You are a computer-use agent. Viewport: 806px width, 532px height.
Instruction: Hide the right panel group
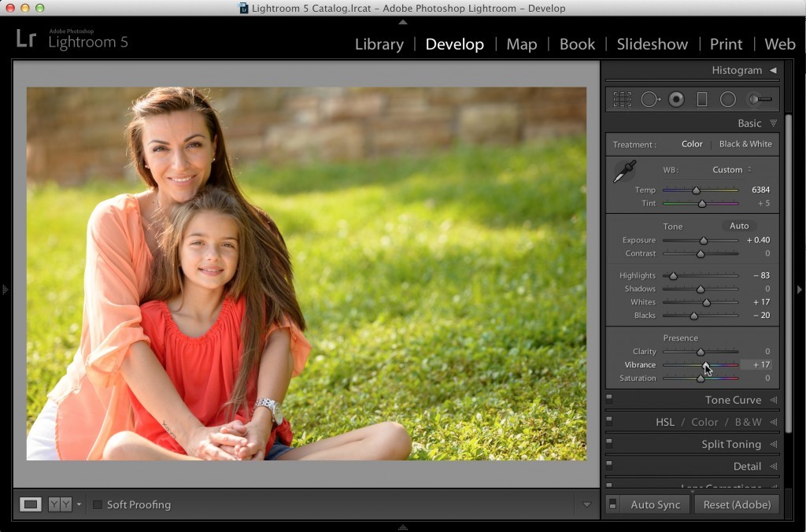pos(800,290)
